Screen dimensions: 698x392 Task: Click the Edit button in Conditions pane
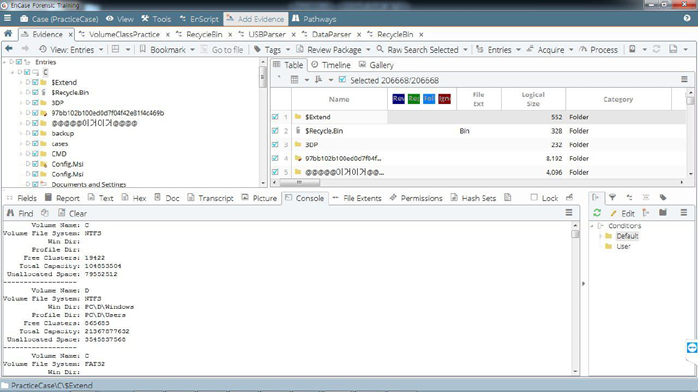622,213
